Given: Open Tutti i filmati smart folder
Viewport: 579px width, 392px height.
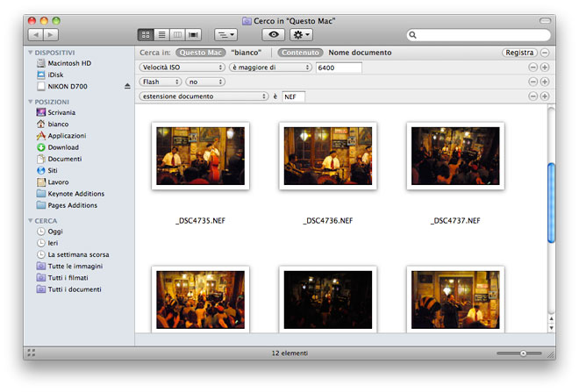Looking at the screenshot, I should pos(68,278).
